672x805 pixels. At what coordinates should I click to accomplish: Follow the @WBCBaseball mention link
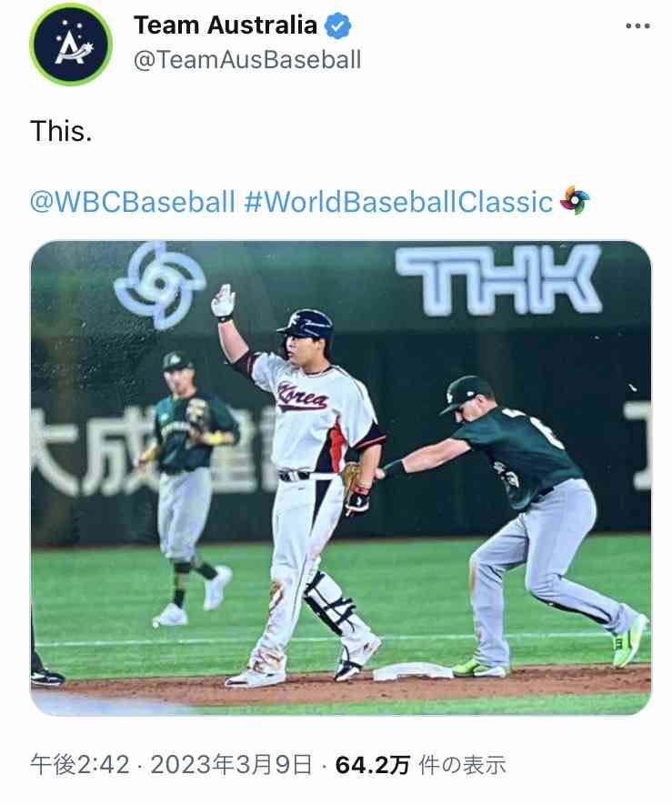[x=133, y=201]
